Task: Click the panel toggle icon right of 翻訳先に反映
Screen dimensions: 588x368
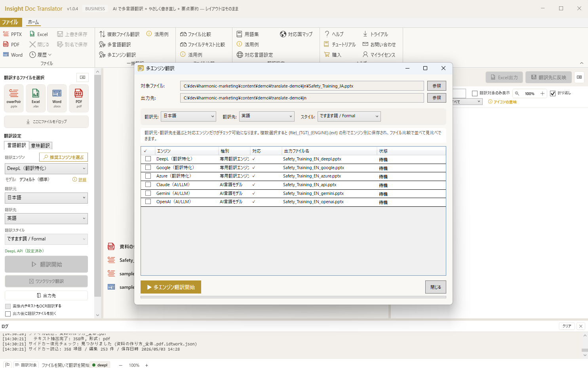Action: (x=579, y=77)
